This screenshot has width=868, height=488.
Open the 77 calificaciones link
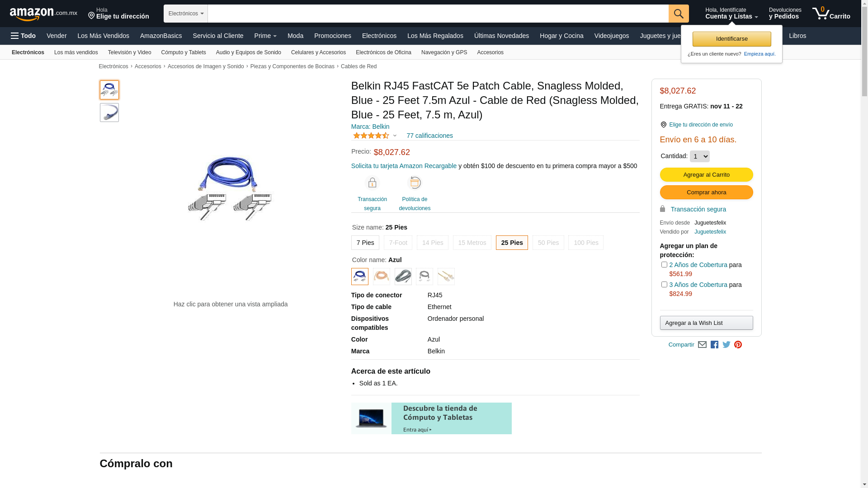[429, 136]
